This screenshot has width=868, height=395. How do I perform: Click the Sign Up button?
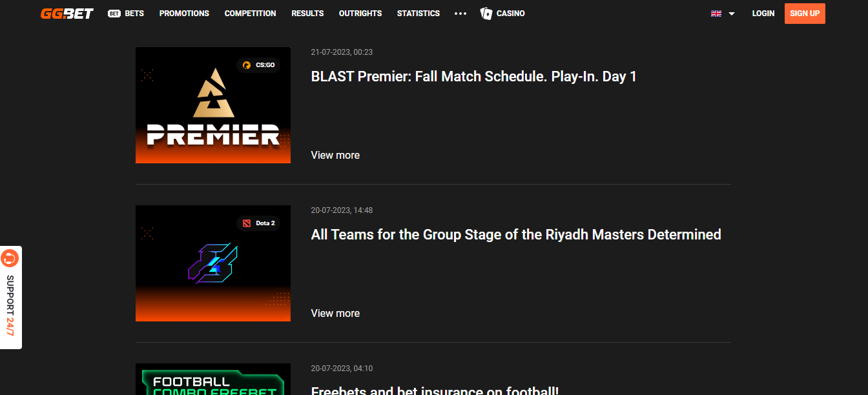click(805, 14)
